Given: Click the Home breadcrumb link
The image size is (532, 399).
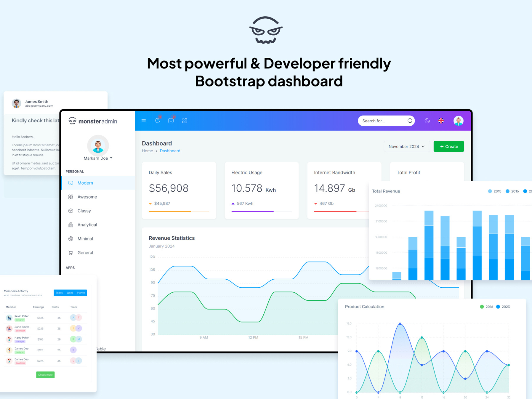Looking at the screenshot, I should [147, 151].
